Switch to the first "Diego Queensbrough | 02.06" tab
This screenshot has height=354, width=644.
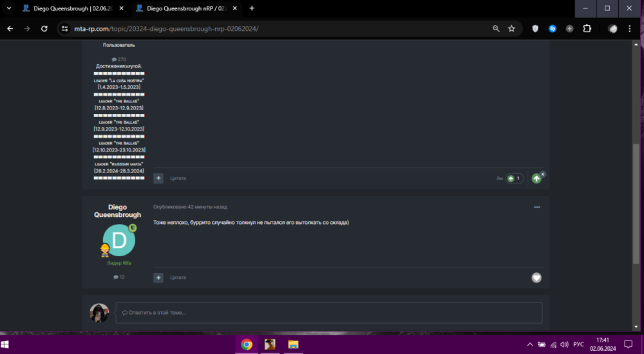click(71, 8)
